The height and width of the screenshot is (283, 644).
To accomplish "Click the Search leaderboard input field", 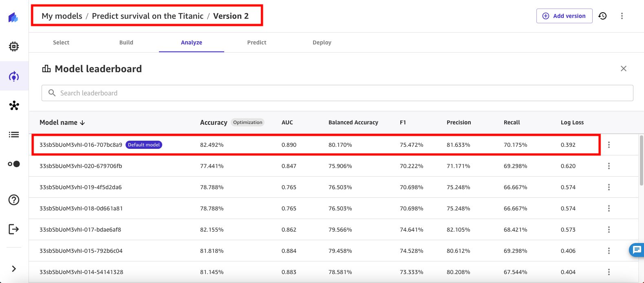I will pyautogui.click(x=337, y=93).
